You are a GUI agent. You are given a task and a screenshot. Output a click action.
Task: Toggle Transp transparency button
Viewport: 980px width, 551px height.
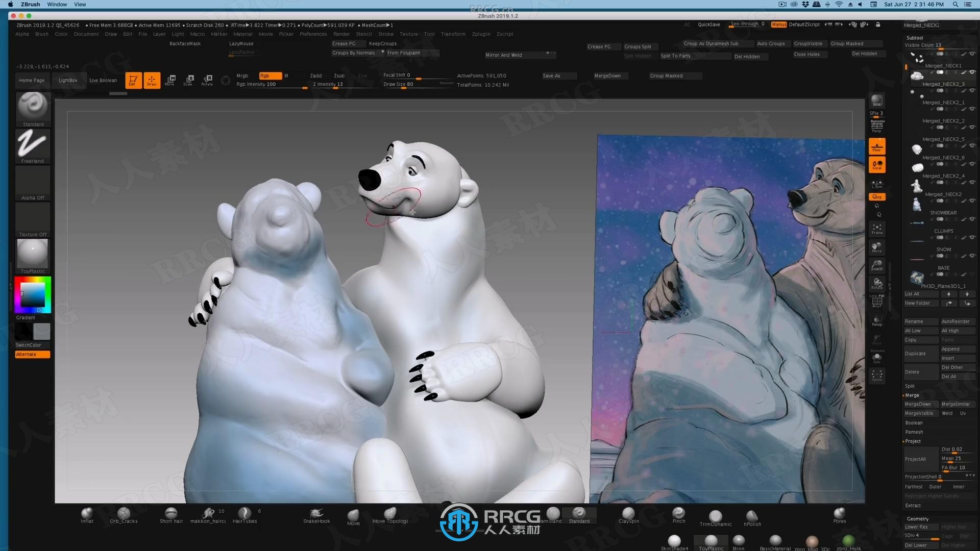pos(877,320)
